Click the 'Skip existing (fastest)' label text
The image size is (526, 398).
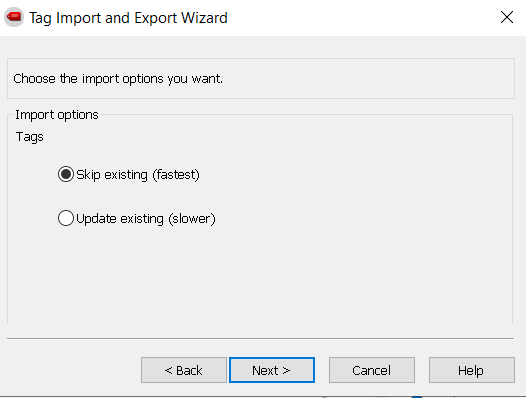138,175
